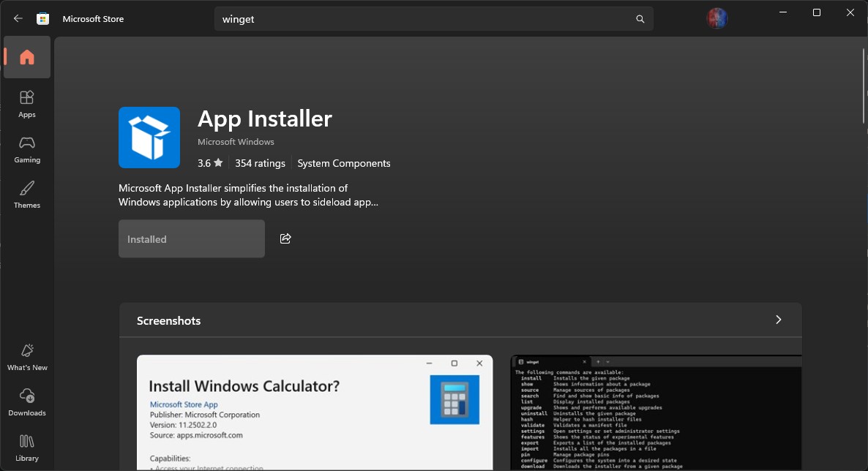
Task: Open the Gaming section
Action: click(27, 148)
